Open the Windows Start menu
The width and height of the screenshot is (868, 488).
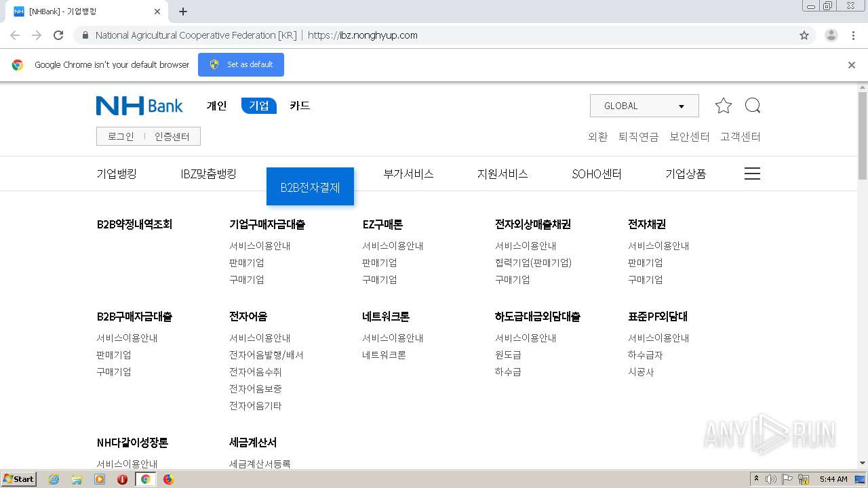tap(18, 479)
